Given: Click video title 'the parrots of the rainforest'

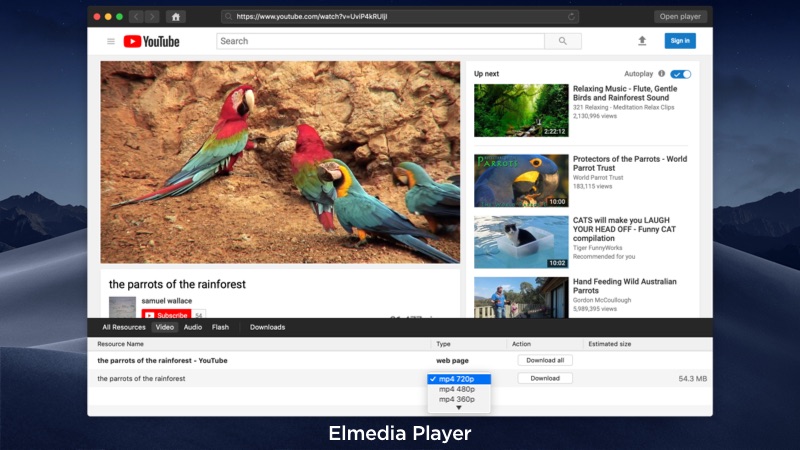Looking at the screenshot, I should coord(177,284).
